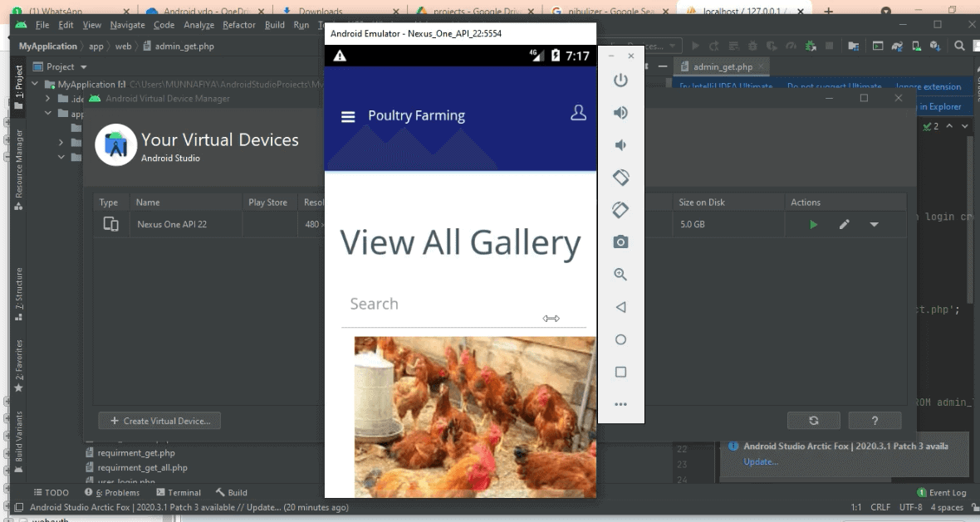
Task: Expand the virtual device actions dropdown arrow
Action: [874, 224]
